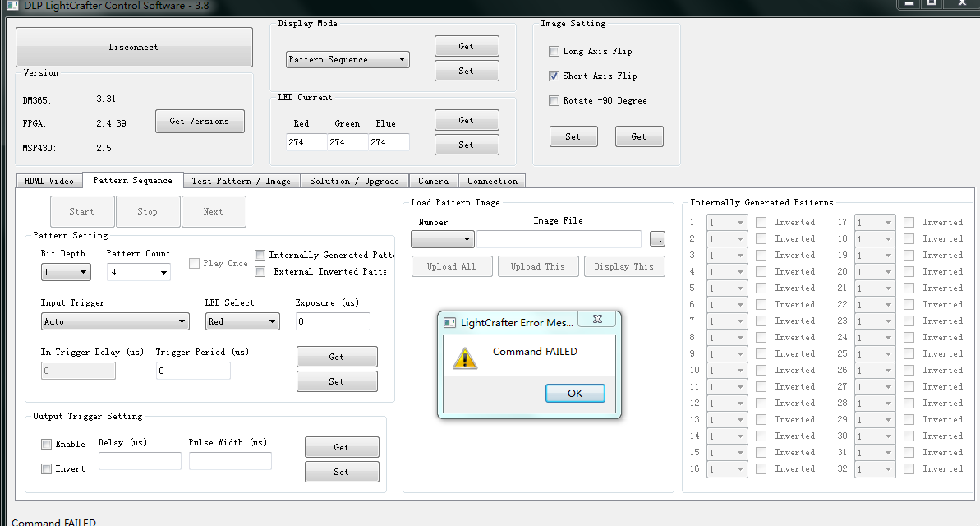This screenshot has height=526, width=980.
Task: Check Inverted for pattern 28
Action: pyautogui.click(x=909, y=403)
